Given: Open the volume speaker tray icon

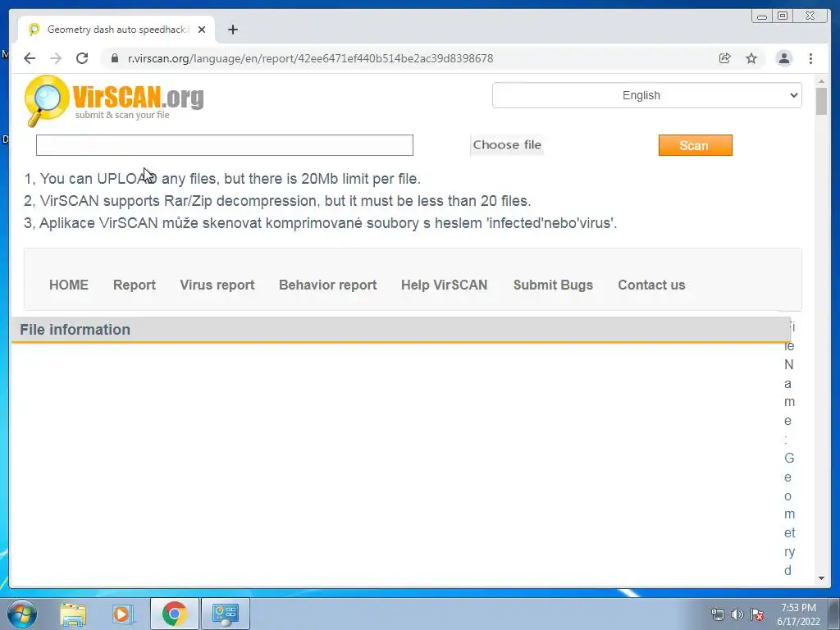Looking at the screenshot, I should [737, 614].
